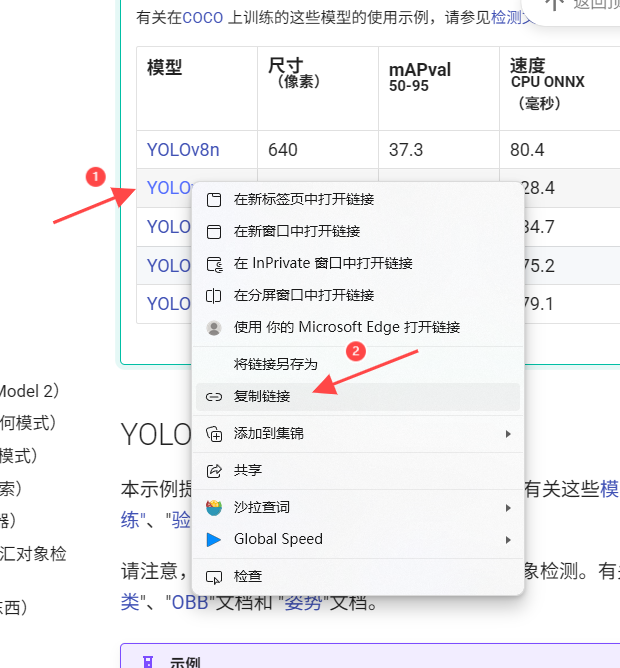Expand the 沙拉查词 submenu arrow
This screenshot has width=620, height=668.
tap(508, 508)
